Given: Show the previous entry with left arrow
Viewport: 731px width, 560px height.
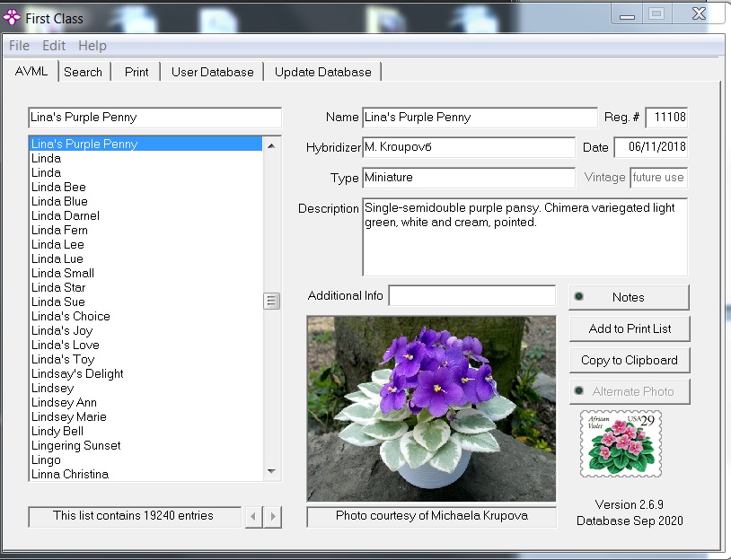Looking at the screenshot, I should pyautogui.click(x=253, y=517).
